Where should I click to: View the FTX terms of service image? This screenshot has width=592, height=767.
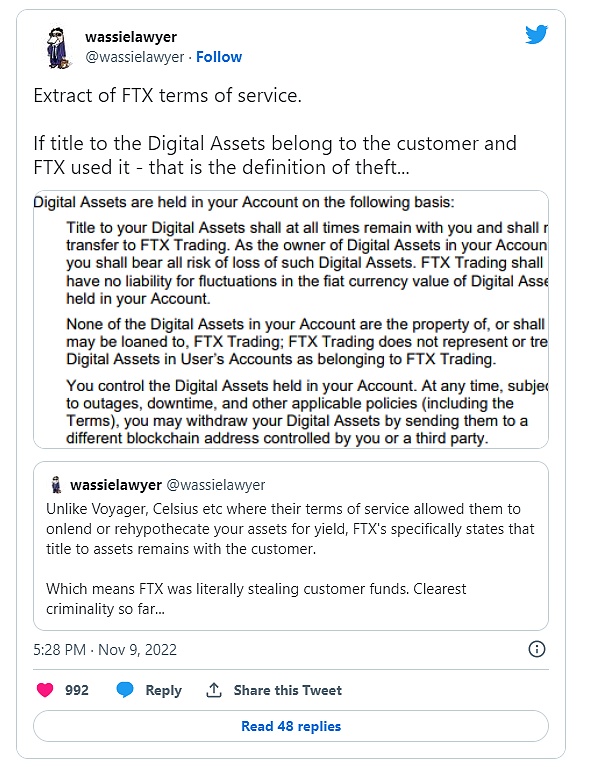coord(291,319)
